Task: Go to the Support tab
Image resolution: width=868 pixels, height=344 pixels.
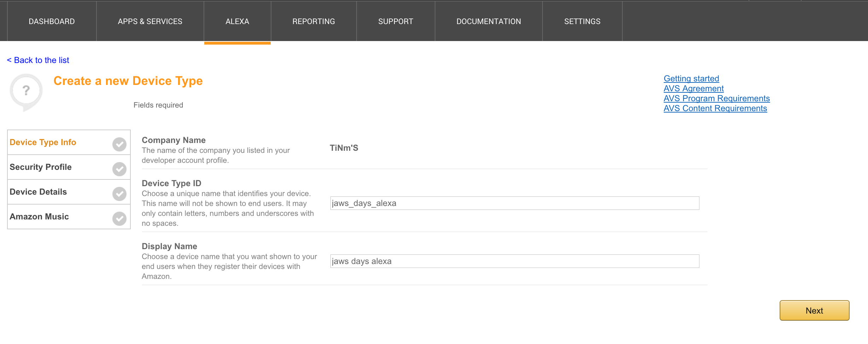Action: tap(396, 21)
